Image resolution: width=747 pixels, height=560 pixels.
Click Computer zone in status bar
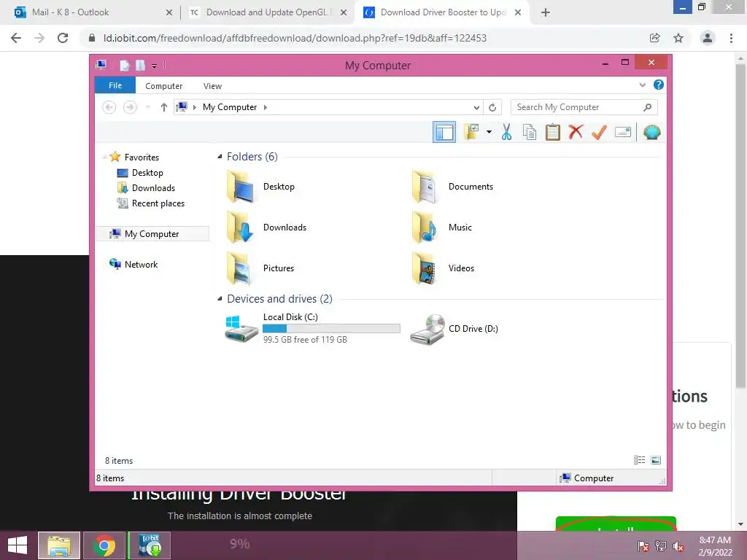(587, 478)
